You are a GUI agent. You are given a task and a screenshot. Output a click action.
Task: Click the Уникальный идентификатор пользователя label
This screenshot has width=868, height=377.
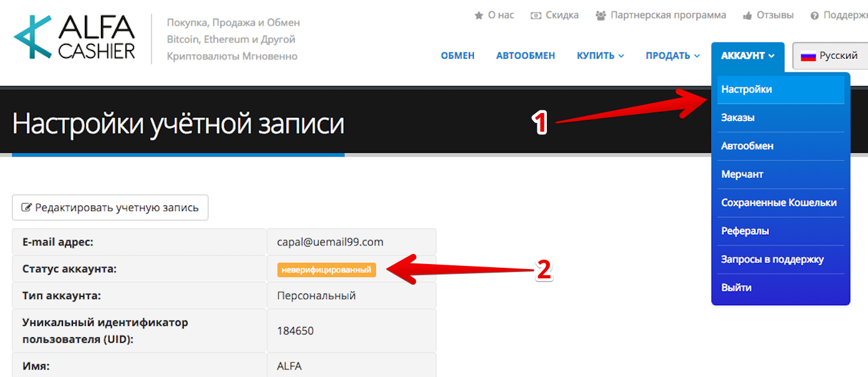pos(105,331)
